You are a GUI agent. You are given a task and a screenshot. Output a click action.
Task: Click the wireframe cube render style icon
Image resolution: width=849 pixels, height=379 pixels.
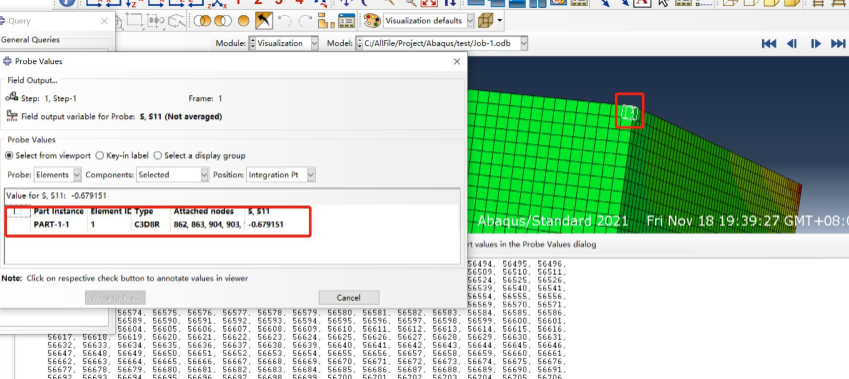[x=485, y=21]
